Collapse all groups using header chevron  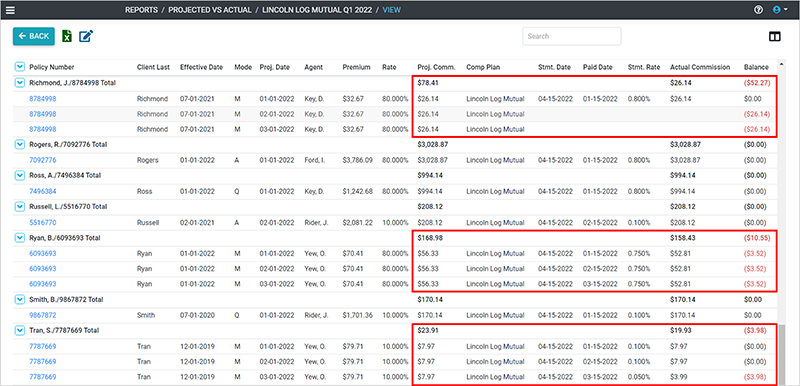(x=19, y=67)
